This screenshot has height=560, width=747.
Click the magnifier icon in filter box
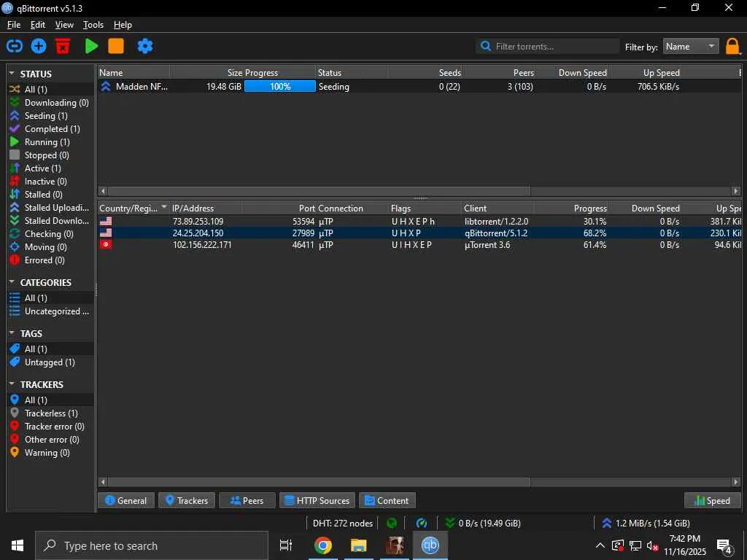485,46
